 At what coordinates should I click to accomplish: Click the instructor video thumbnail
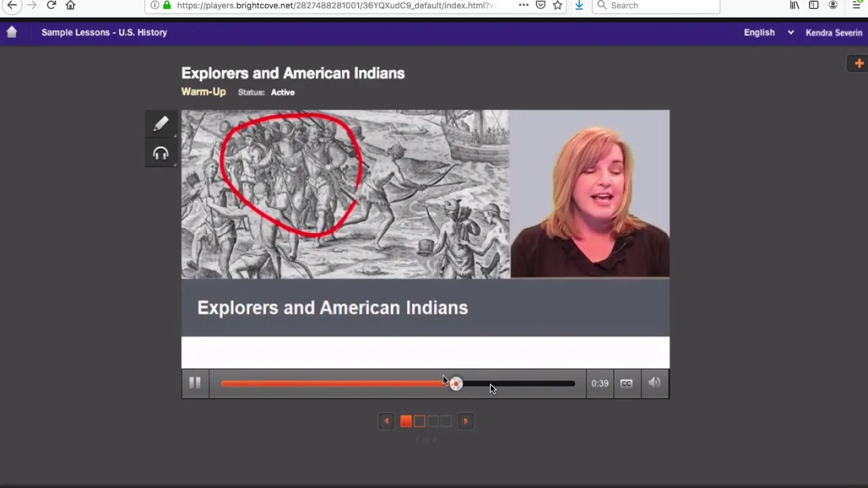[589, 195]
